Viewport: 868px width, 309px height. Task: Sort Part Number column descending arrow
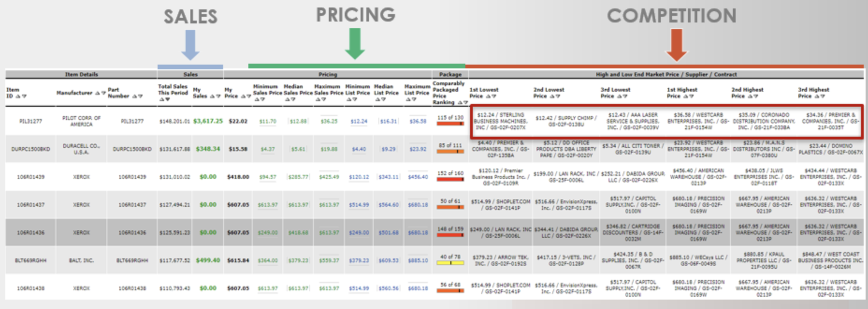(140, 96)
